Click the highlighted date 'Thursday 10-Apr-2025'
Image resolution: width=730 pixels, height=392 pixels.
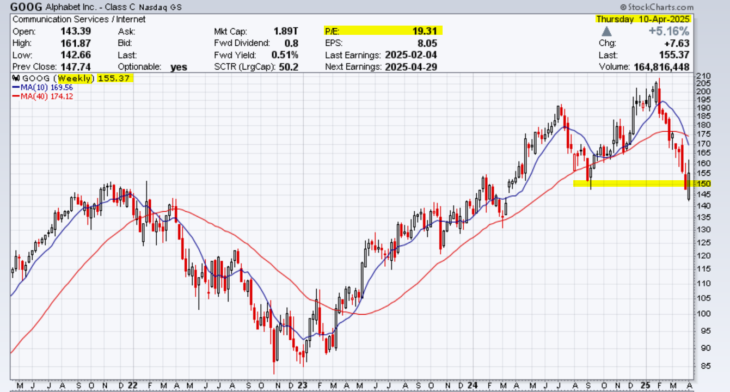642,19
